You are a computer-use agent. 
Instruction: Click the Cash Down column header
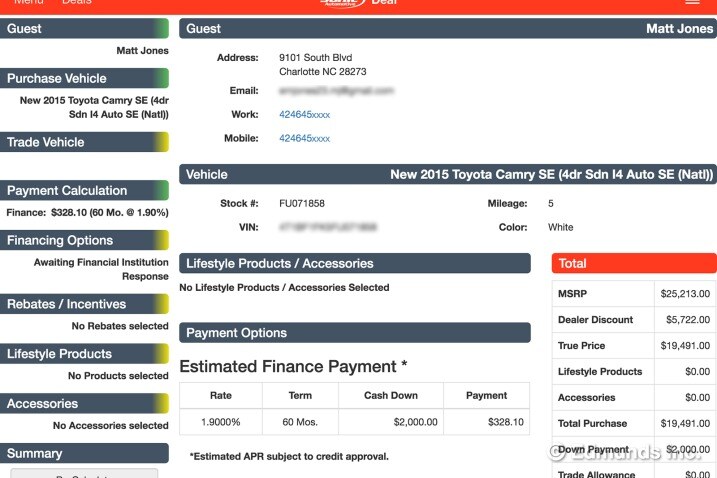coord(391,395)
